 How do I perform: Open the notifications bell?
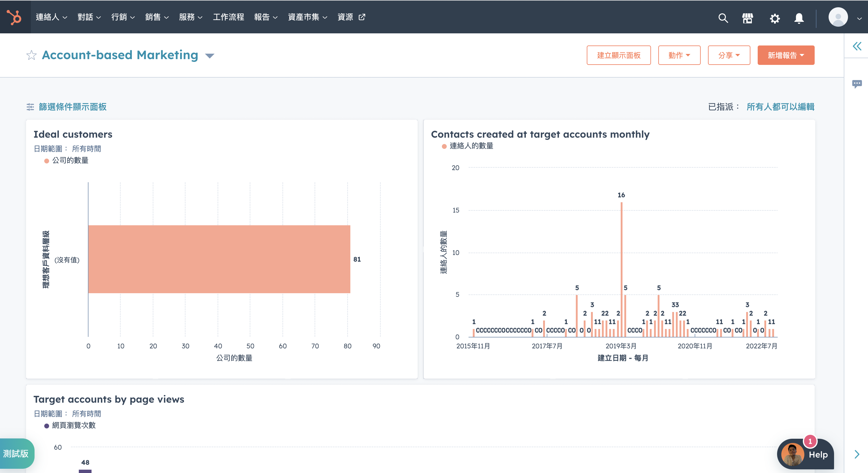click(x=799, y=18)
